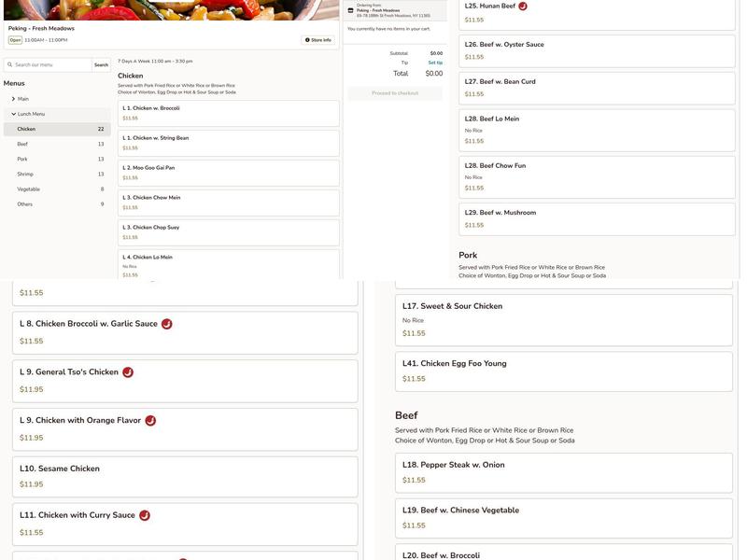The width and height of the screenshot is (747, 560).
Task: Click the info icon next to store info
Action: click(x=305, y=38)
